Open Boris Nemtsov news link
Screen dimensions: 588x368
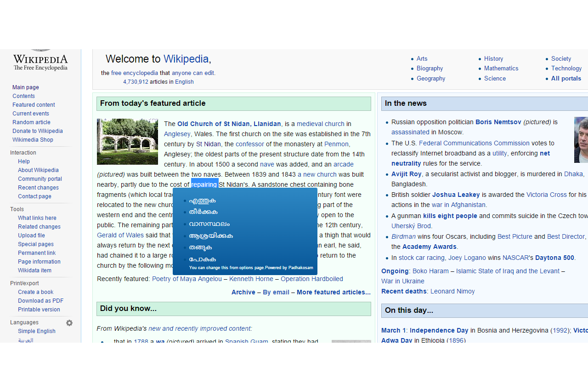[498, 122]
